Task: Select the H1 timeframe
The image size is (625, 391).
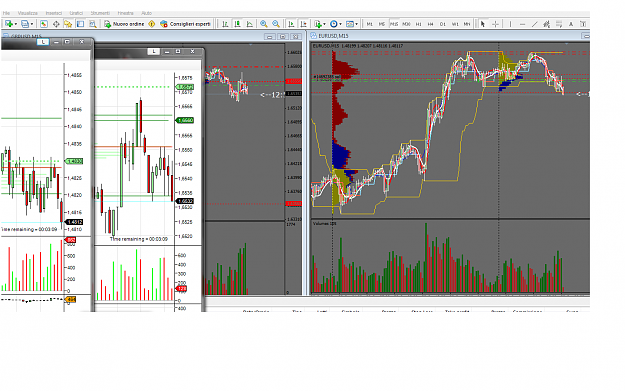Action: click(x=419, y=24)
